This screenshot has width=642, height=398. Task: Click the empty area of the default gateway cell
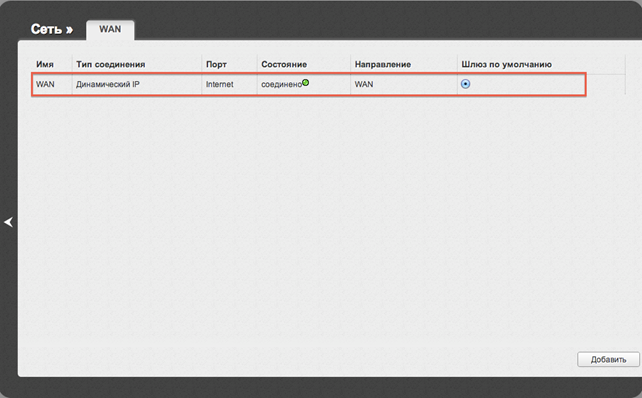528,84
